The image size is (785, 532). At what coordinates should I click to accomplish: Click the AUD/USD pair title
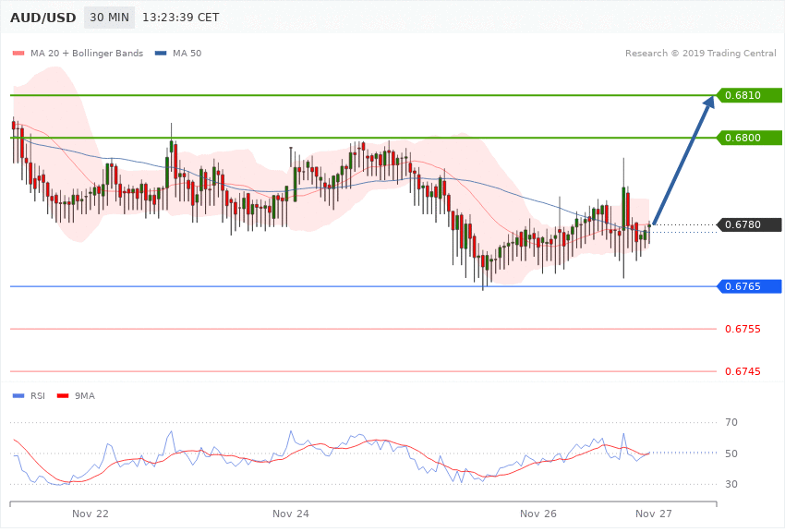(43, 18)
